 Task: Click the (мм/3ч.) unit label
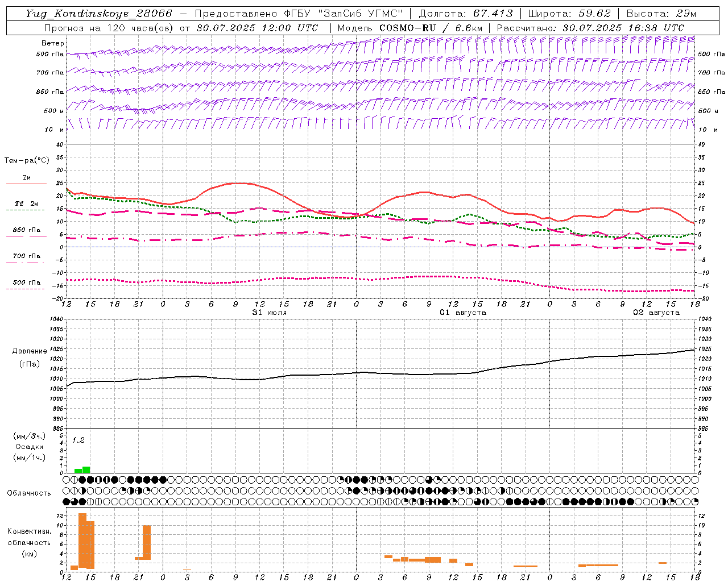(x=30, y=436)
